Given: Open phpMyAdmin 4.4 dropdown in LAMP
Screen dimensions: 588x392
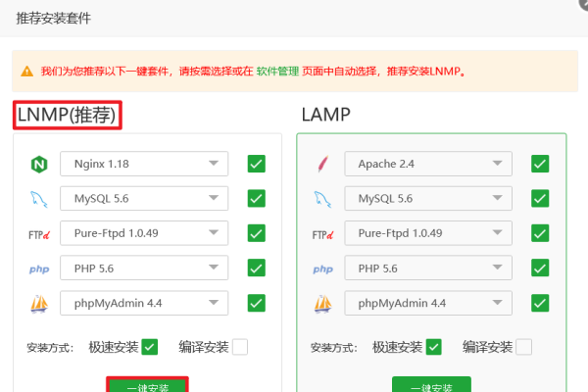Looking at the screenshot, I should point(428,303).
